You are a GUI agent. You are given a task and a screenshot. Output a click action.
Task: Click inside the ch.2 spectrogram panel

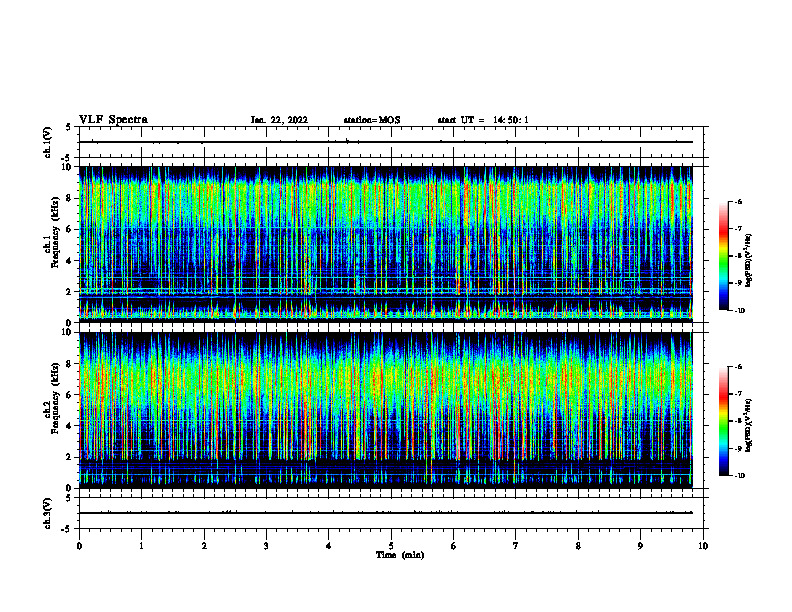point(385,410)
